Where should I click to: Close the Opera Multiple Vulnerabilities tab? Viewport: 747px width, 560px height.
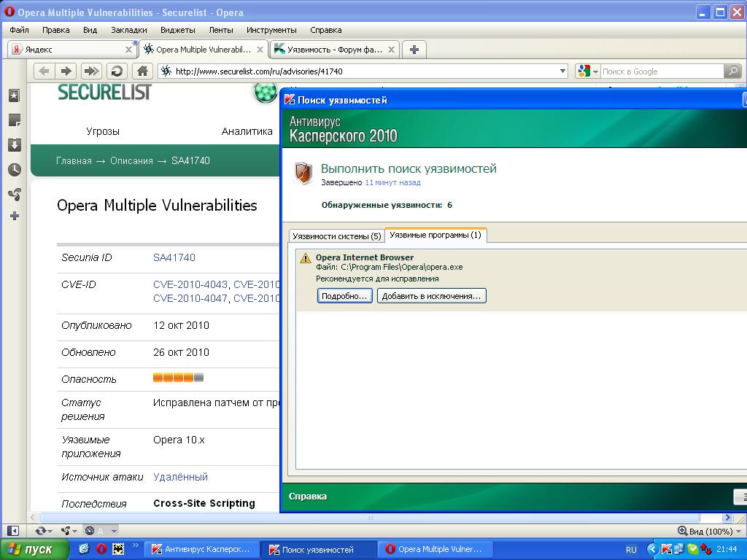260,50
